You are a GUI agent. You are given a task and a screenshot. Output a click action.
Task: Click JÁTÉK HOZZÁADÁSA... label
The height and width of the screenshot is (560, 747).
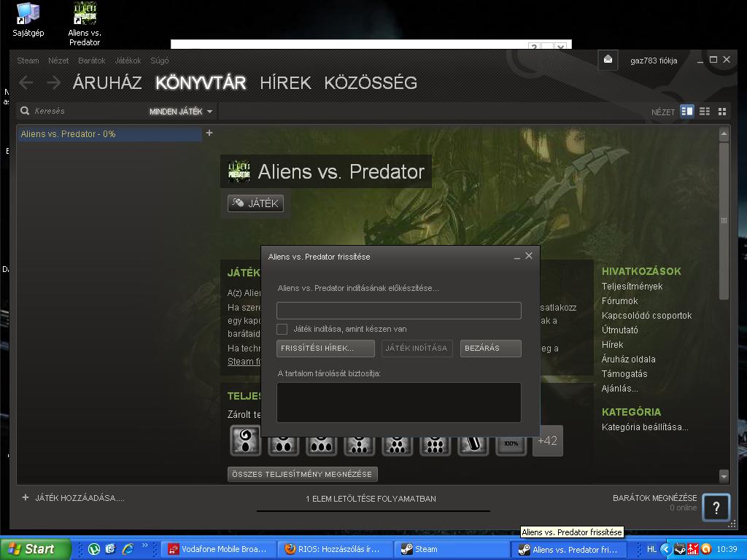(x=80, y=498)
